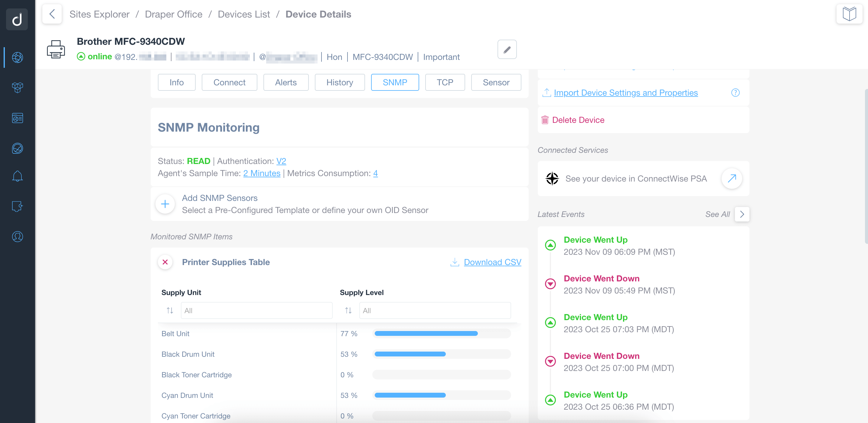Click the Belt Unit 77% progress bar
This screenshot has width=868, height=423.
[442, 333]
